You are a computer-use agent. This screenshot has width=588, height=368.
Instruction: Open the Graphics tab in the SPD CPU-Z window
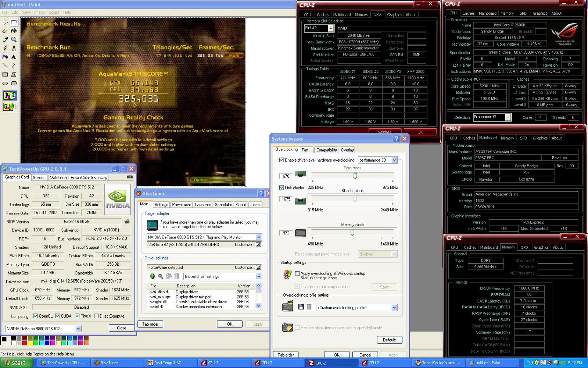(394, 15)
